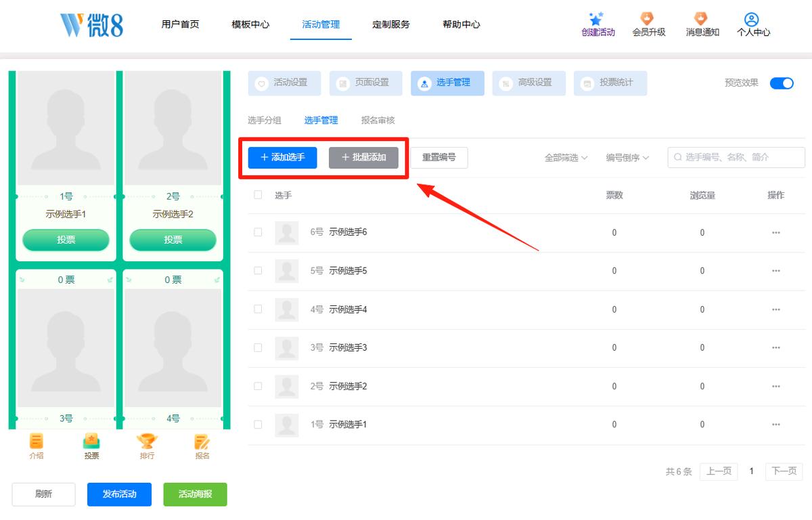Tap the 排行 trophy icon
Image resolution: width=812 pixels, height=520 pixels.
click(x=147, y=441)
